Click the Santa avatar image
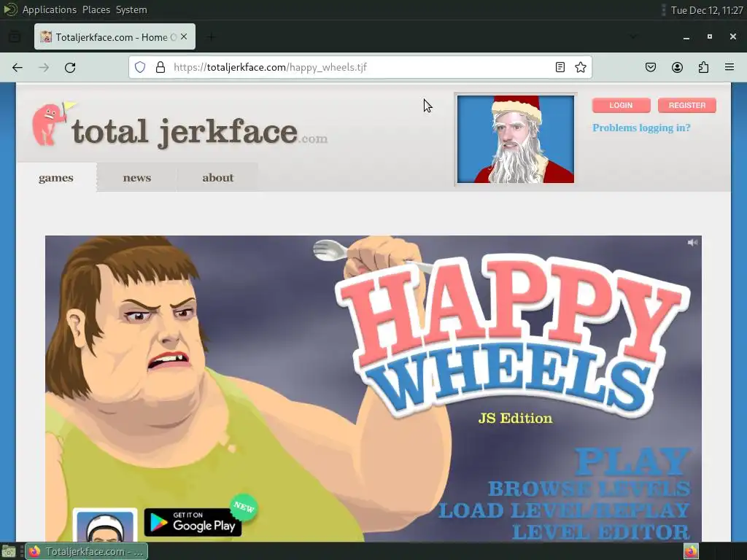The height and width of the screenshot is (560, 747). pos(516,139)
